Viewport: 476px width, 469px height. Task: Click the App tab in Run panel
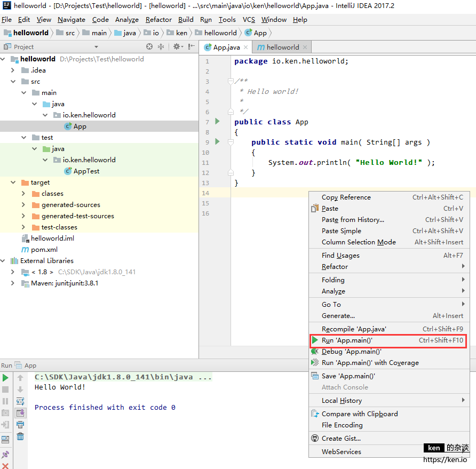click(26, 365)
